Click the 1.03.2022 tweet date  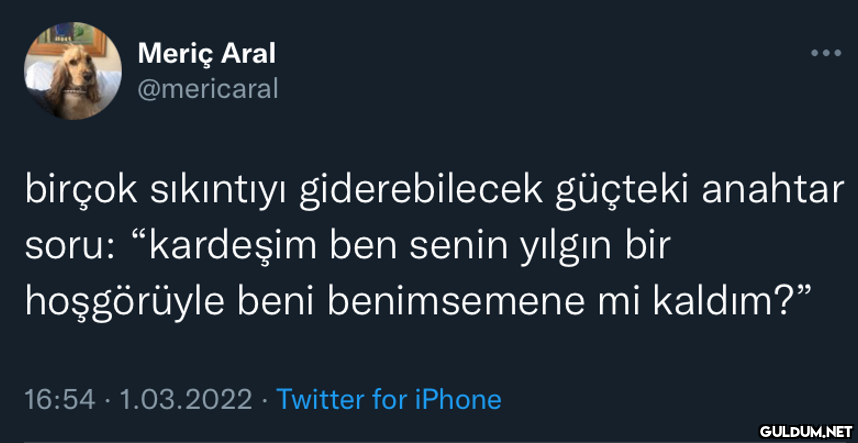coord(184,400)
